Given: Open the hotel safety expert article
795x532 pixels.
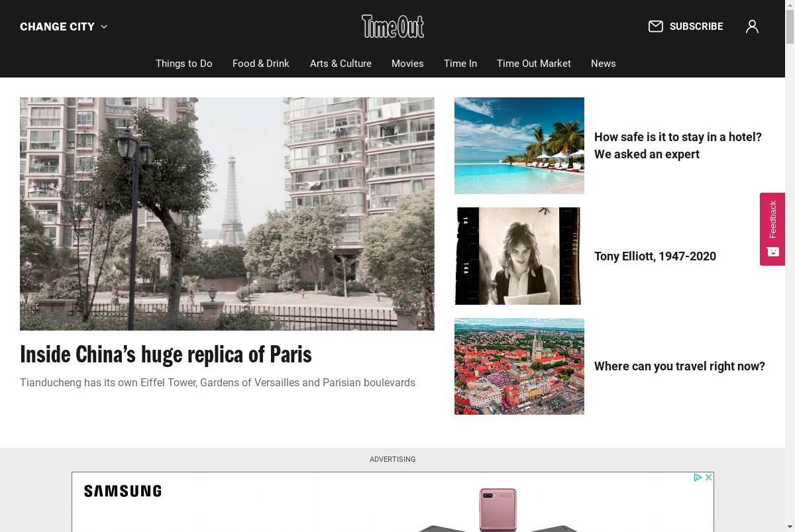Looking at the screenshot, I should coord(678,146).
